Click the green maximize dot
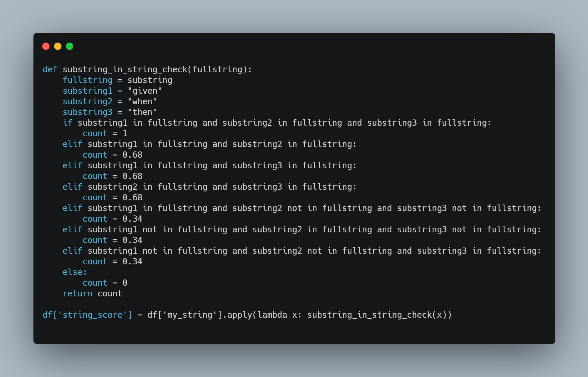588x377 pixels. (70, 46)
